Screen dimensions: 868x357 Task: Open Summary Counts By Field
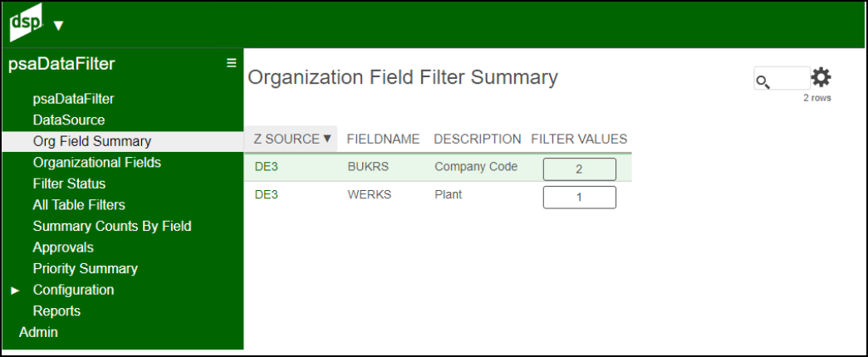pyautogui.click(x=112, y=227)
